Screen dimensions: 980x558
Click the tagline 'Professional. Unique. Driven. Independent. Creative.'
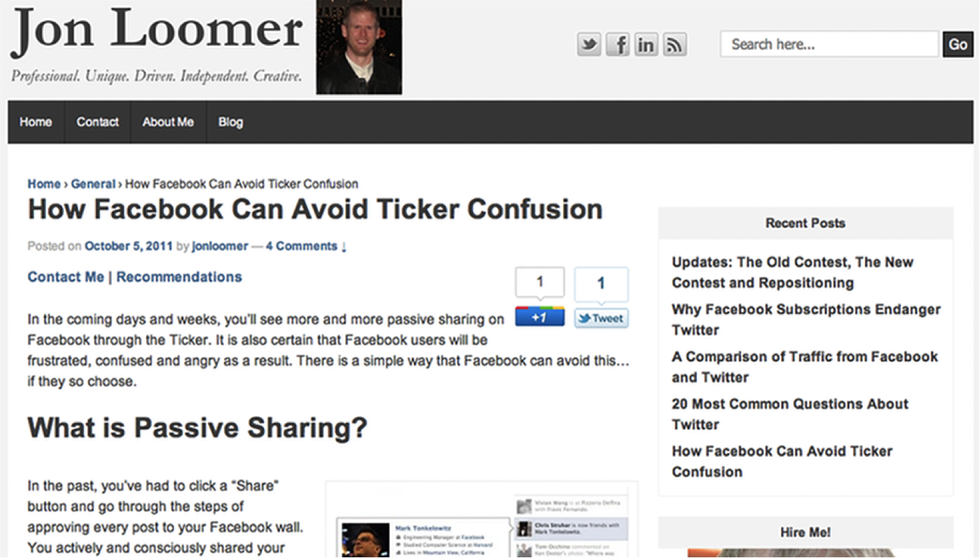point(157,76)
